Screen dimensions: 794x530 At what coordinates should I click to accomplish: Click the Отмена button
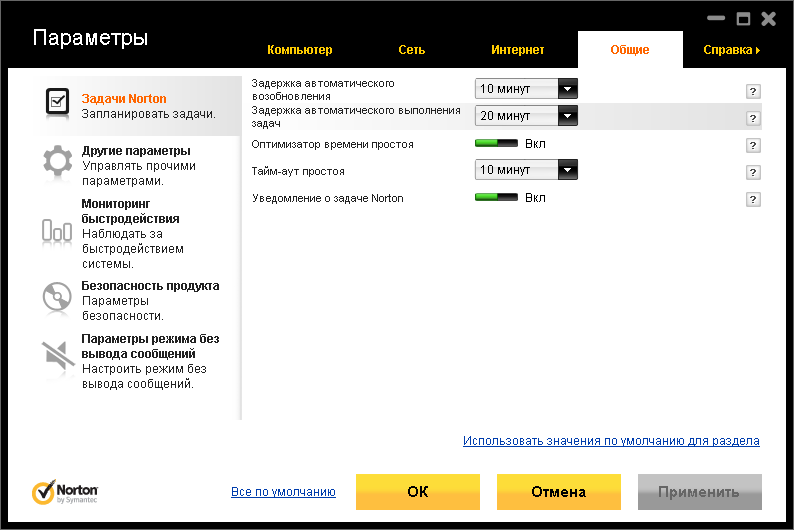coord(559,492)
